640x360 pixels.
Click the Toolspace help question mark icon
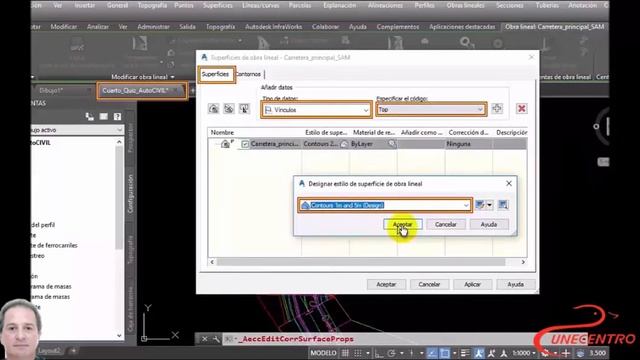click(118, 117)
